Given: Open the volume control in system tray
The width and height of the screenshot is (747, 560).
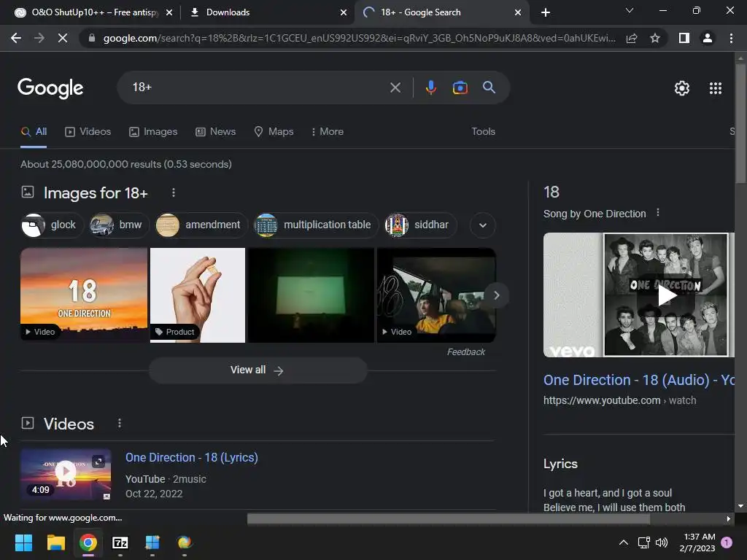Looking at the screenshot, I should [661, 542].
